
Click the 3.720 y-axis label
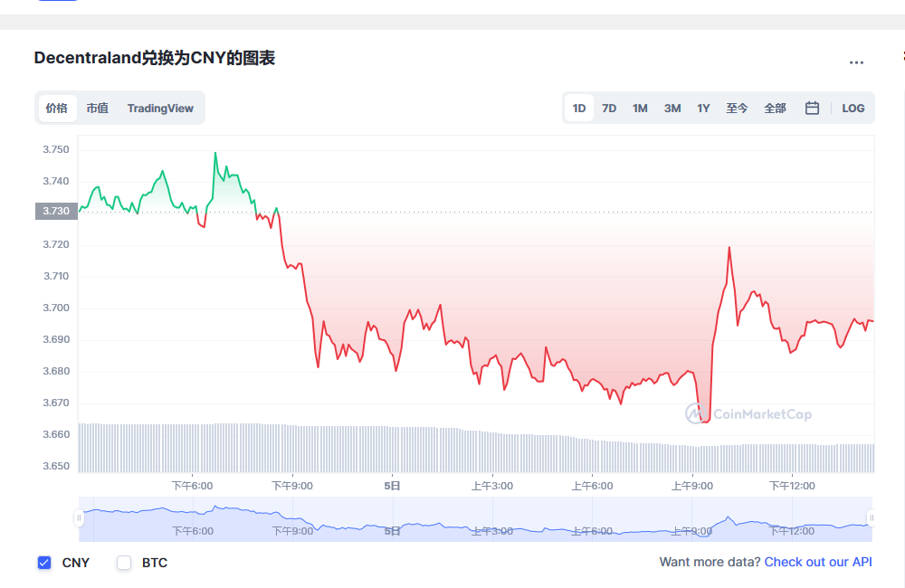coord(56,244)
